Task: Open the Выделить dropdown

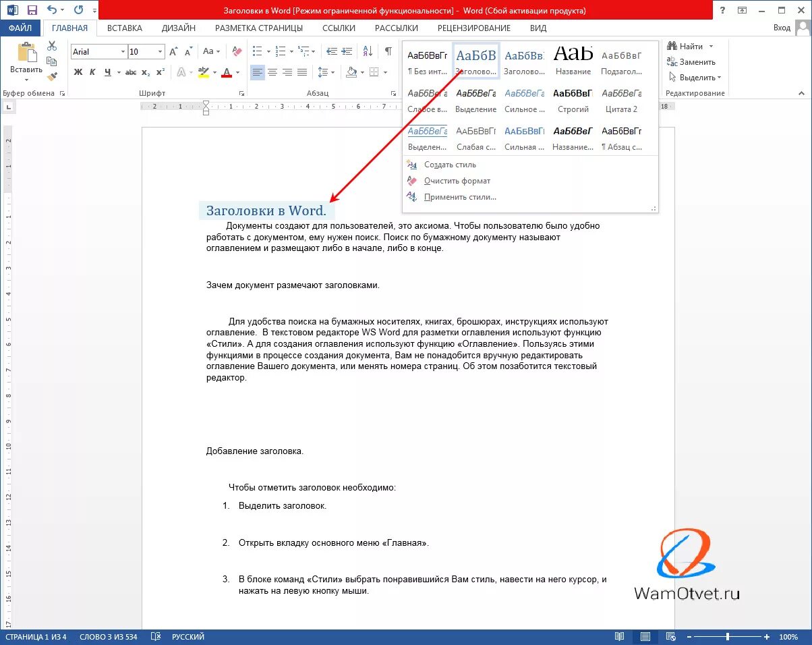Action: pyautogui.click(x=693, y=78)
